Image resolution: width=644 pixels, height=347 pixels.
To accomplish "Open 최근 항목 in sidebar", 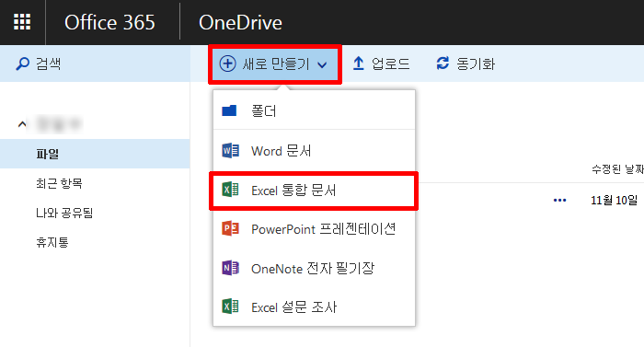I will pos(59,183).
